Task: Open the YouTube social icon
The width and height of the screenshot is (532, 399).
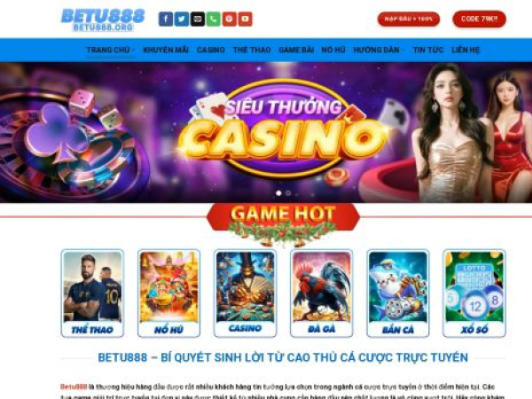Action: 246,19
